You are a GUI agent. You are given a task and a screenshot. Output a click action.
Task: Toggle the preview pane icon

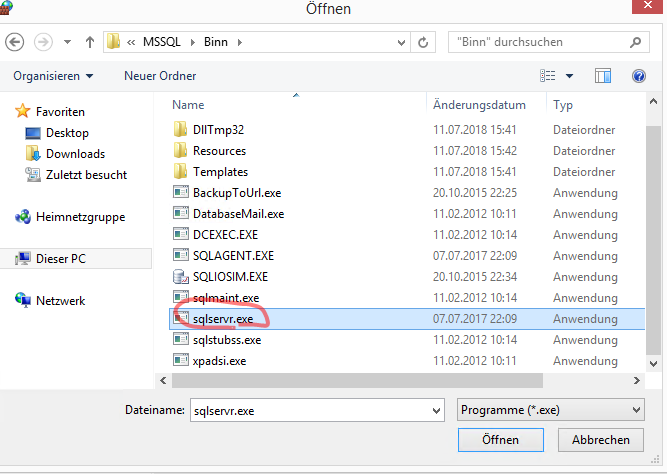tap(603, 76)
